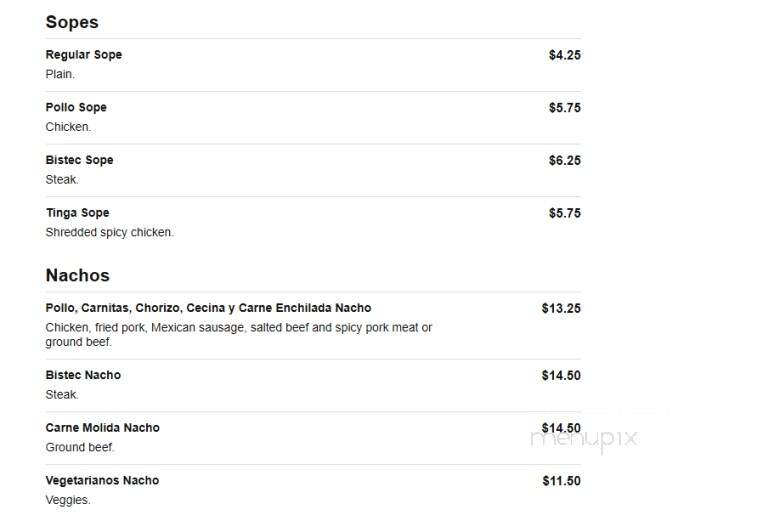Click the $4.25 price of Regular Sope
This screenshot has width=763, height=521.
(564, 55)
